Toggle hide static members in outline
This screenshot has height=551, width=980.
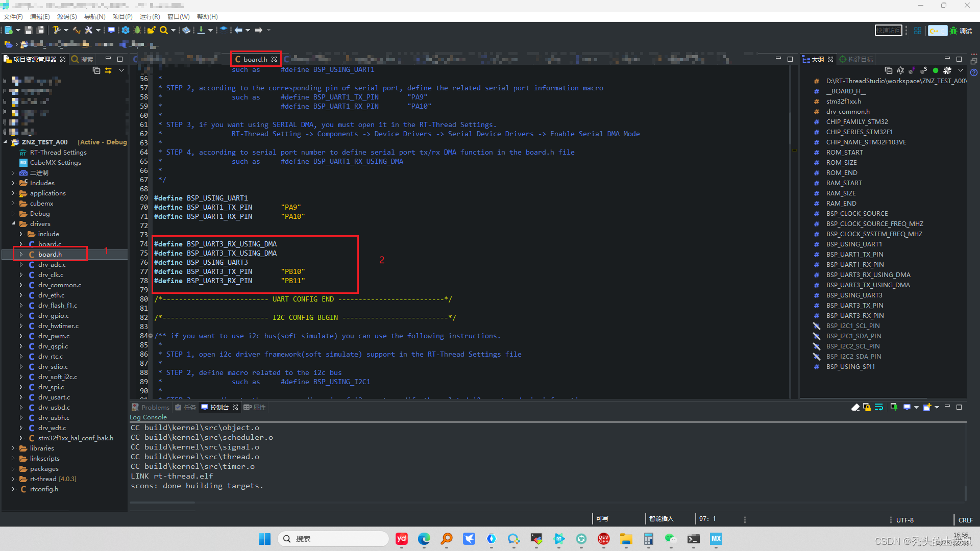tap(923, 70)
